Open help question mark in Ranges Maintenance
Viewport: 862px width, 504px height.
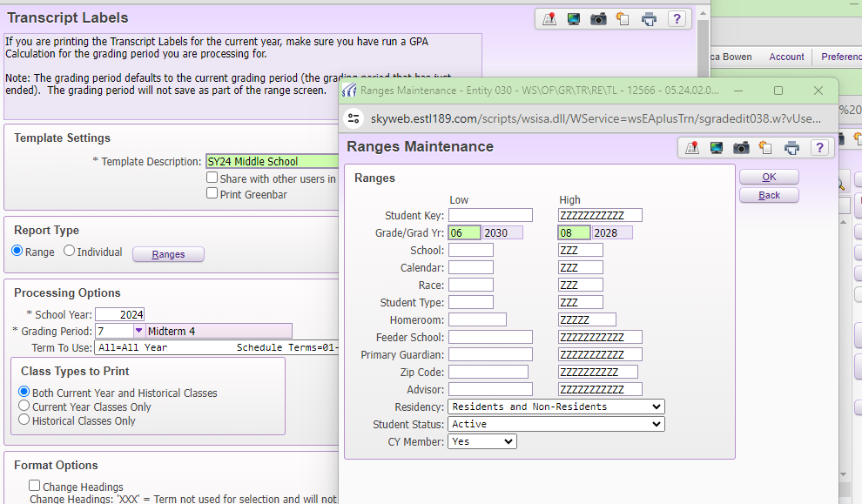818,147
